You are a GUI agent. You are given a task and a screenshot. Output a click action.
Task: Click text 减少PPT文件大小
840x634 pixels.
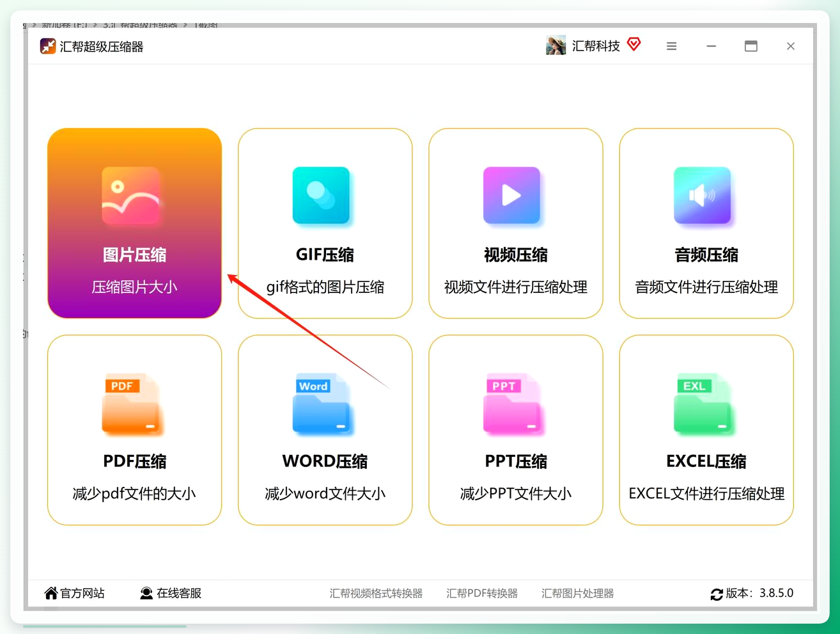(x=516, y=494)
